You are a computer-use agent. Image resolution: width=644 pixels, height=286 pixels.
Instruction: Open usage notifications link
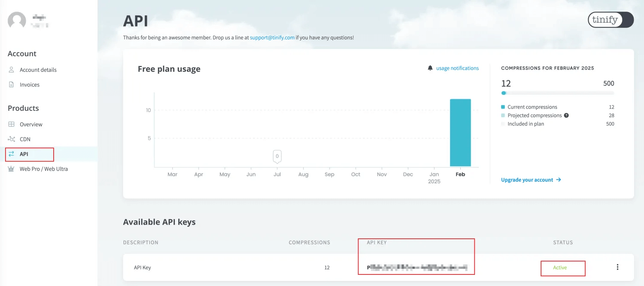coord(457,68)
